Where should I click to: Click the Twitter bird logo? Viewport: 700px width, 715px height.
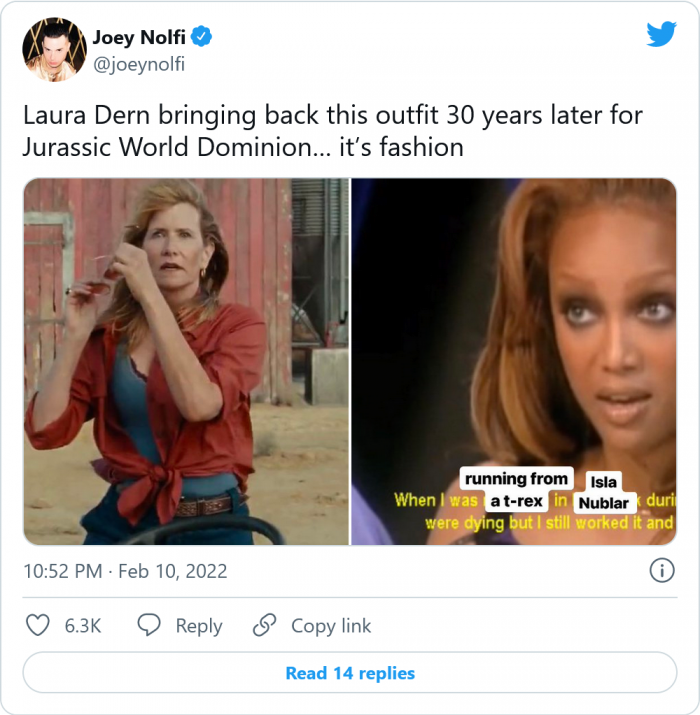click(661, 35)
